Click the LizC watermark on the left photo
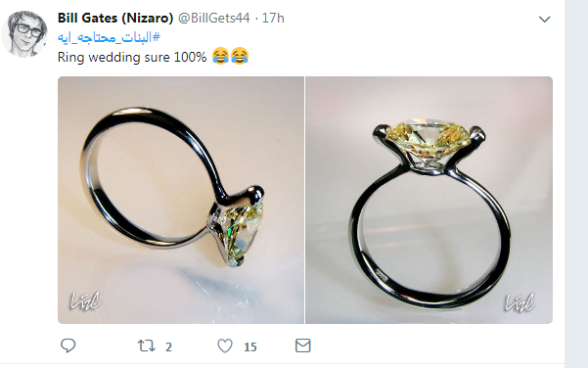Image resolution: width=588 pixels, height=368 pixels. pos(85,300)
